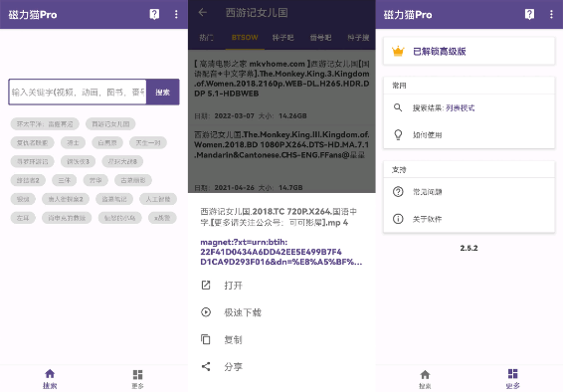The height and width of the screenshot is (392, 563).
Task: Click the share icon next to 分享
Action: tap(206, 366)
